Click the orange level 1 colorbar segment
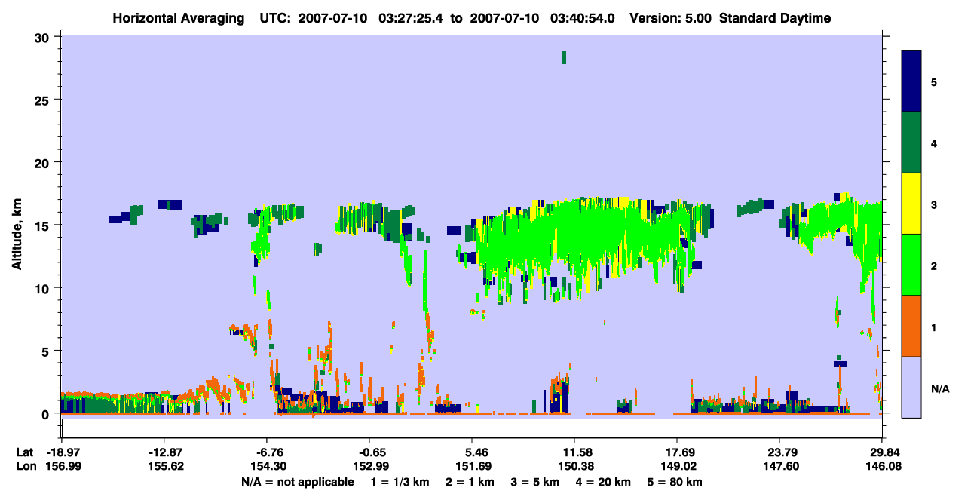The height and width of the screenshot is (503, 980). (911, 326)
